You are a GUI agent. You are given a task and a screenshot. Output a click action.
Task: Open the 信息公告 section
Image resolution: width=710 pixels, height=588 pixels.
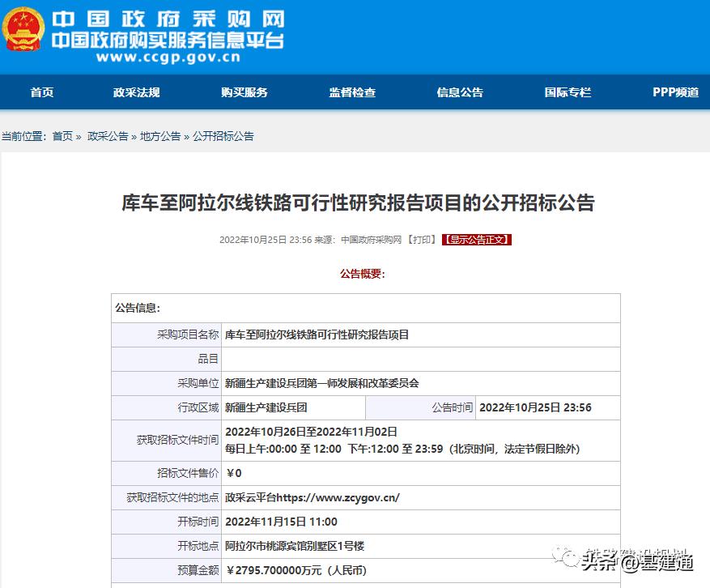(459, 92)
